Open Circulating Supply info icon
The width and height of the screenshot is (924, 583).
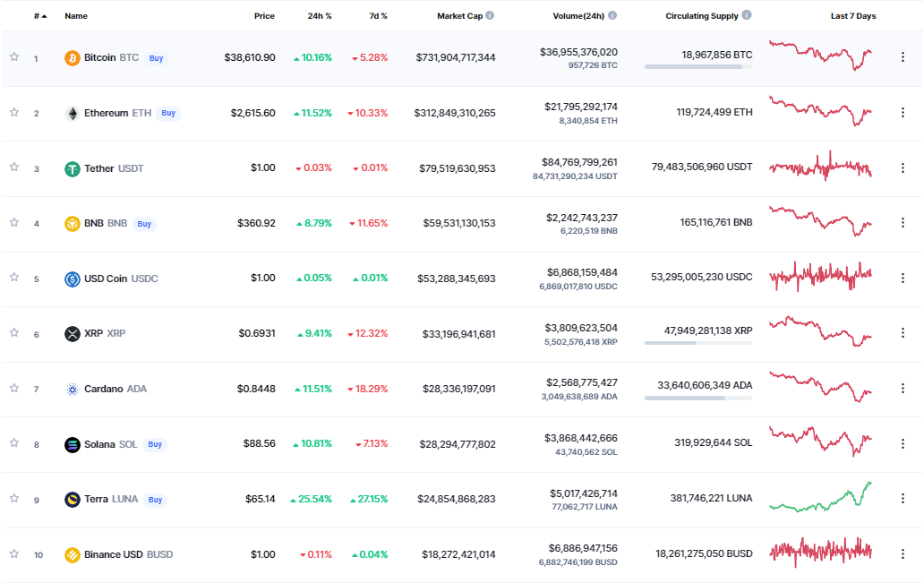click(x=747, y=15)
